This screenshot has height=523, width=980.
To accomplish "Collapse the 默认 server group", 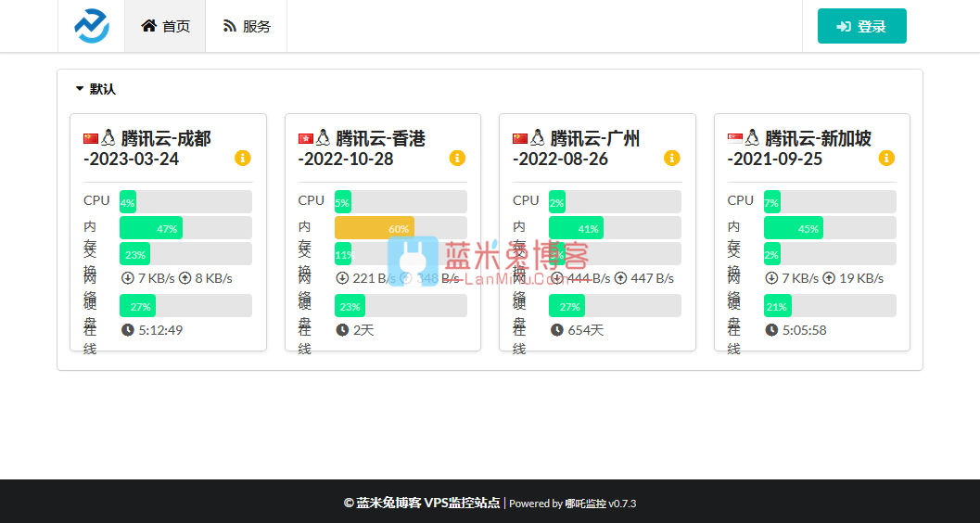I will pyautogui.click(x=95, y=89).
